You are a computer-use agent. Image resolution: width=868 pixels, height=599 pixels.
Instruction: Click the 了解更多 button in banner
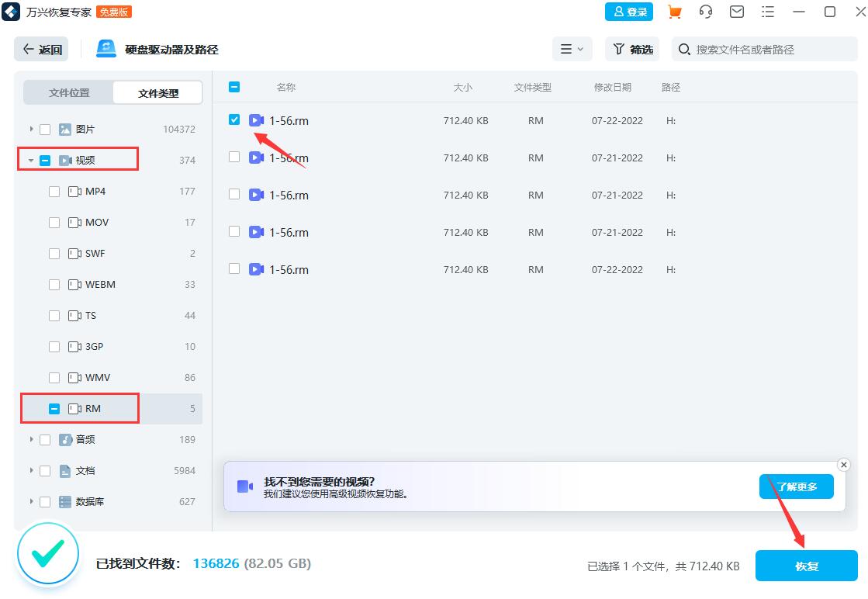point(796,486)
